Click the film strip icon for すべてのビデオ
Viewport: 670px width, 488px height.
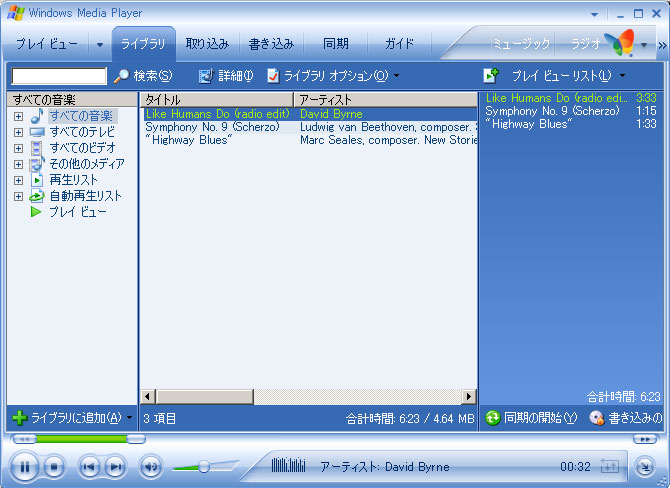(37, 148)
